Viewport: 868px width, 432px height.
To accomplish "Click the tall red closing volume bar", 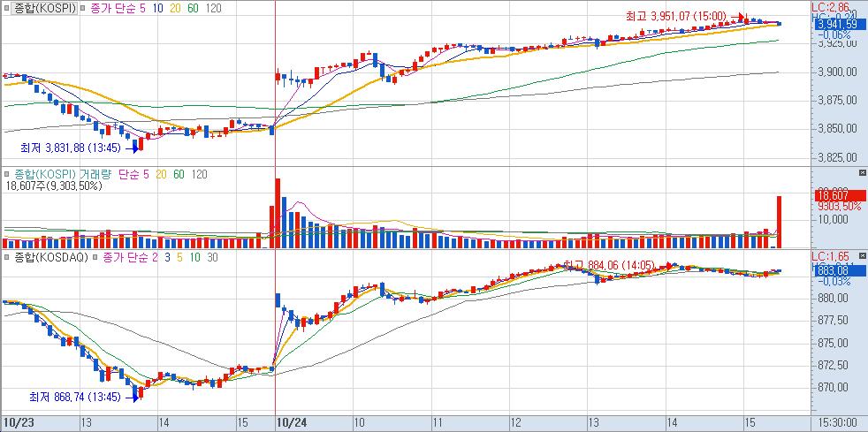I will click(x=780, y=222).
